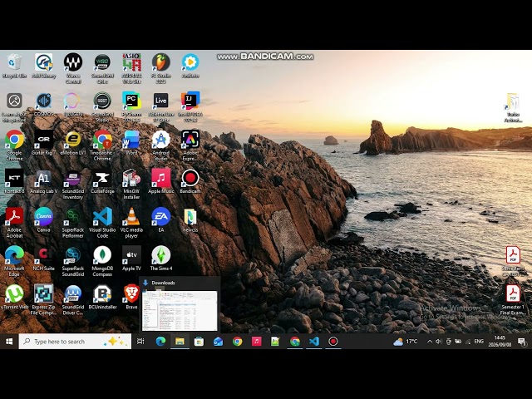
Task: Click the Type here to search box
Action: [x=75, y=342]
